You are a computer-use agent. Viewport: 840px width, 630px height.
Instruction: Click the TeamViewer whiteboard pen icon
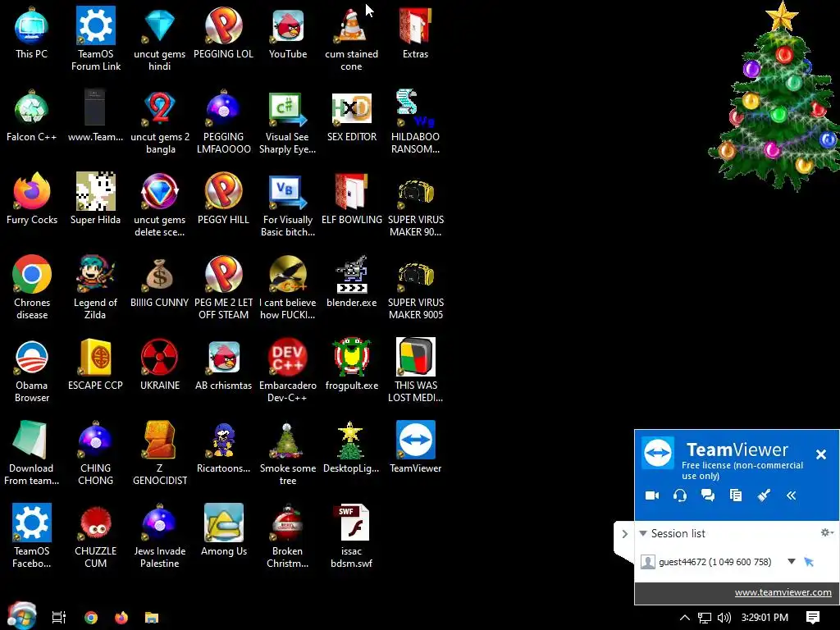(x=764, y=495)
